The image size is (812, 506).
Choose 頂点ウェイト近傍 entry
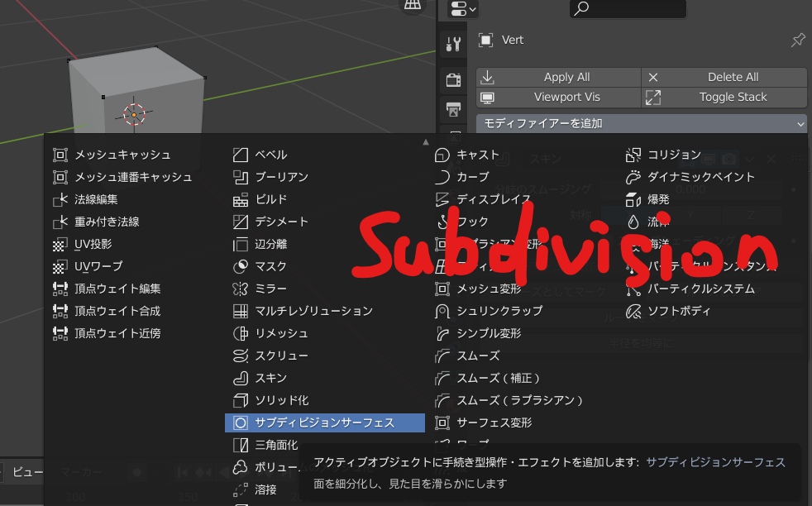[107, 333]
